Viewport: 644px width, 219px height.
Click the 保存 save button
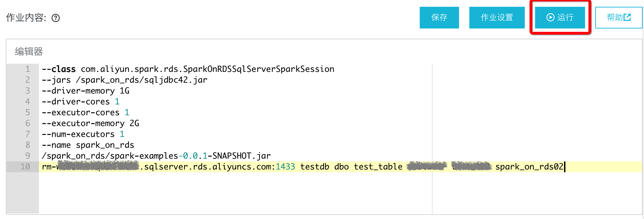439,17
